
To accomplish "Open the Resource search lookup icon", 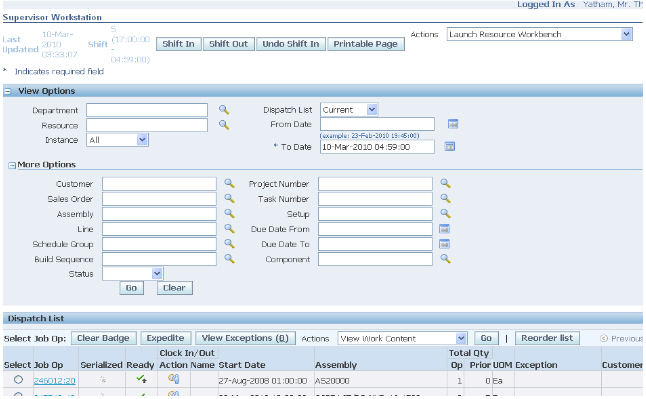I will tap(224, 125).
